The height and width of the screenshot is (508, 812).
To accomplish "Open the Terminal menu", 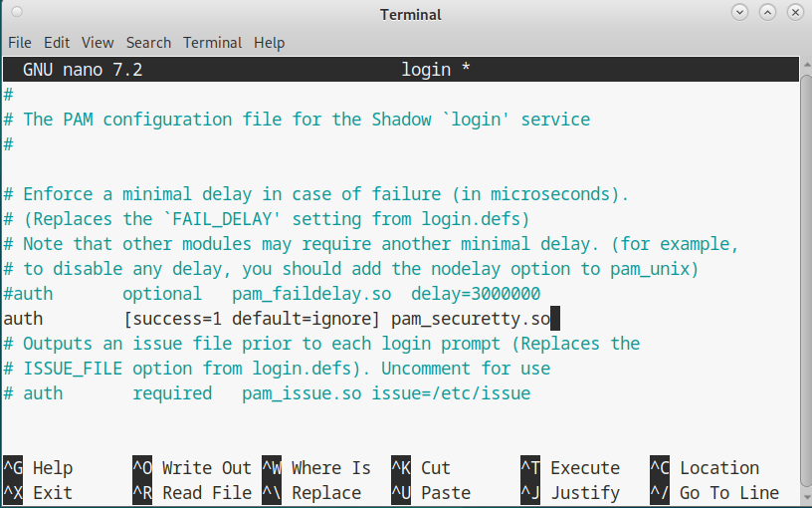I will click(212, 43).
